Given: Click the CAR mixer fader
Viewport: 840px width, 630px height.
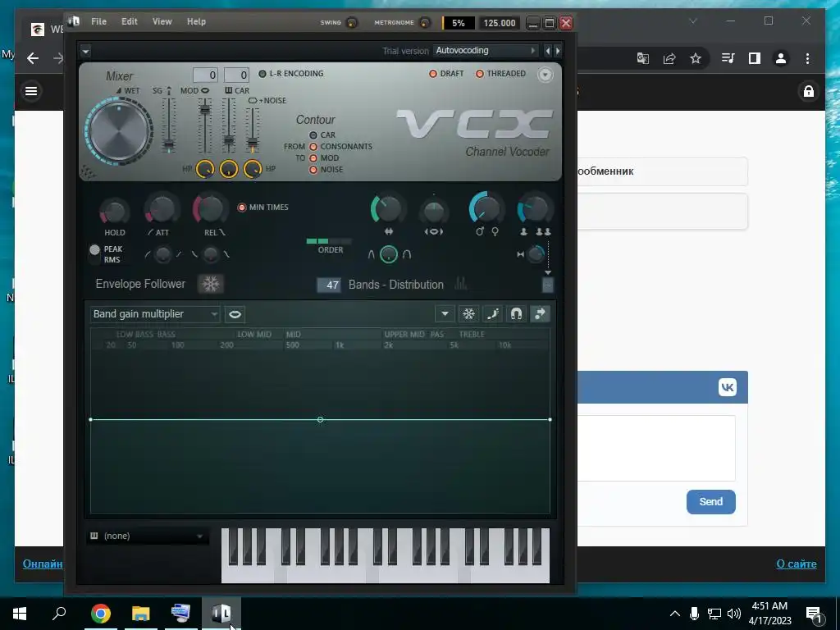Looking at the screenshot, I should pyautogui.click(x=229, y=126).
